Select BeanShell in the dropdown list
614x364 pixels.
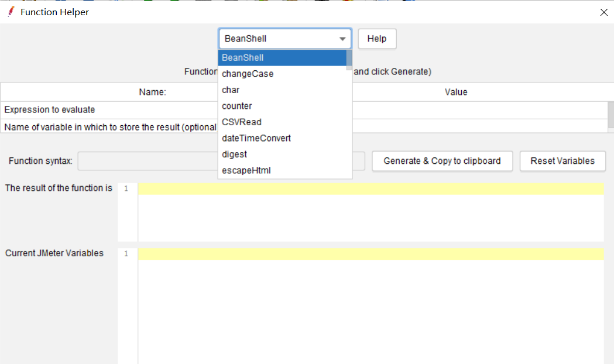(282, 57)
